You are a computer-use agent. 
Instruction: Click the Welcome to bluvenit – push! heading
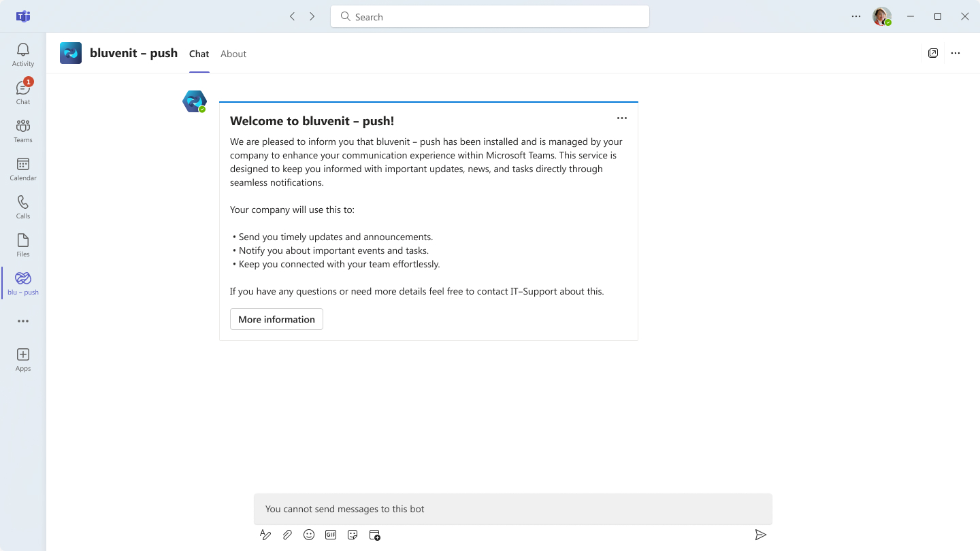coord(312,121)
